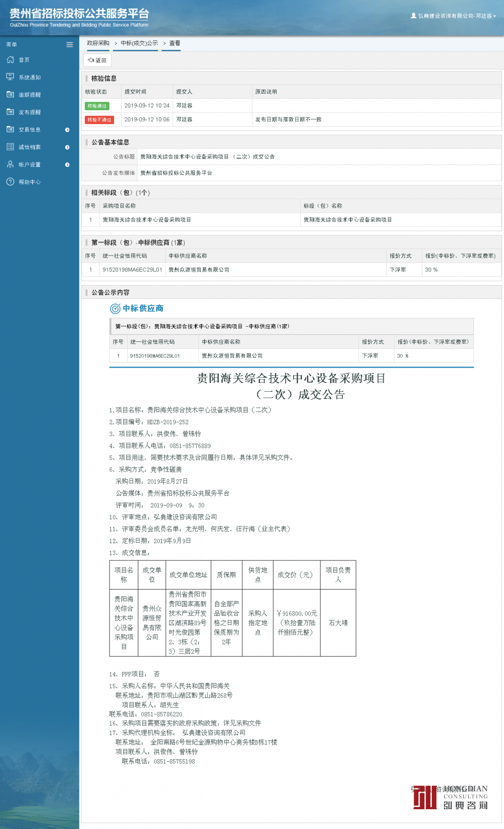Click the 公告基本信息 section header
Image resolution: width=504 pixels, height=829 pixels.
(110, 143)
